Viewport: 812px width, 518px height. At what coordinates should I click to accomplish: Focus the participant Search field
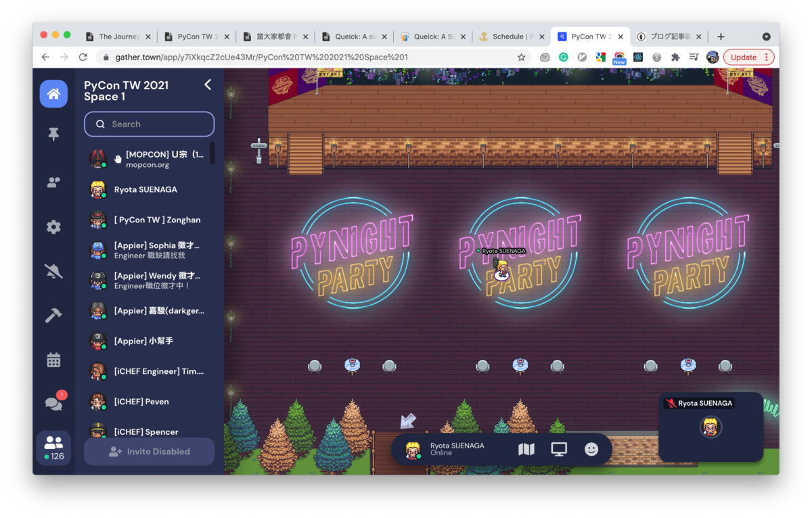click(149, 124)
